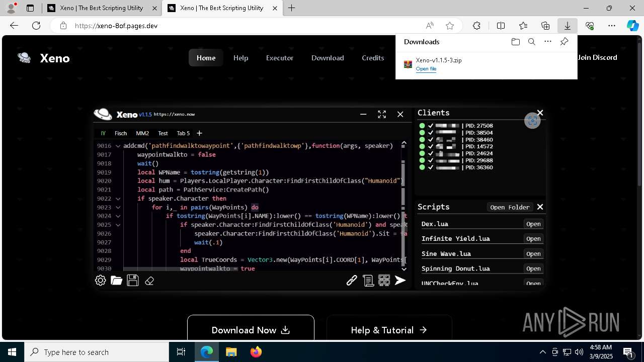Refresh the current page
Image resolution: width=644 pixels, height=362 pixels.
tap(36, 26)
